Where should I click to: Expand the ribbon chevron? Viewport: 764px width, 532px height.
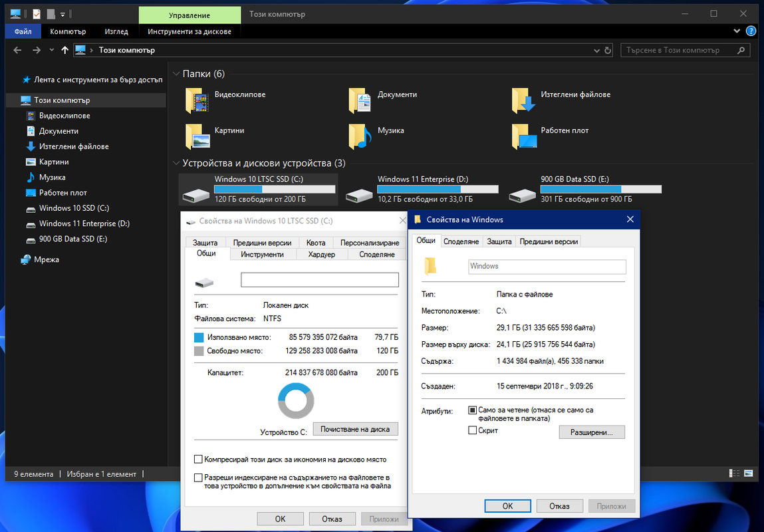coord(737,31)
